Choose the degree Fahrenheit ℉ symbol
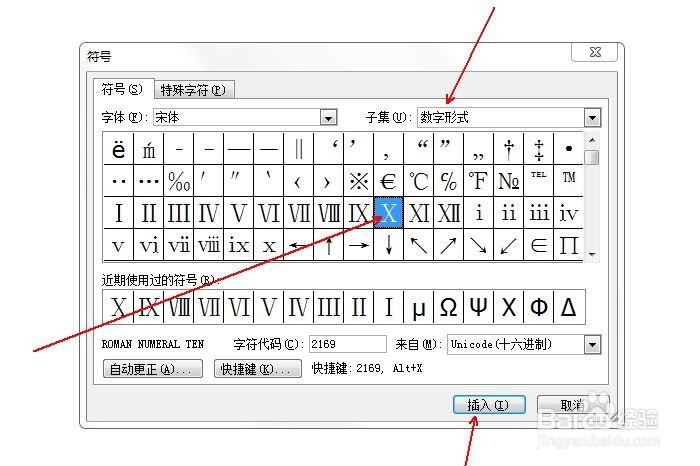This screenshot has height=466, width=700. click(479, 181)
